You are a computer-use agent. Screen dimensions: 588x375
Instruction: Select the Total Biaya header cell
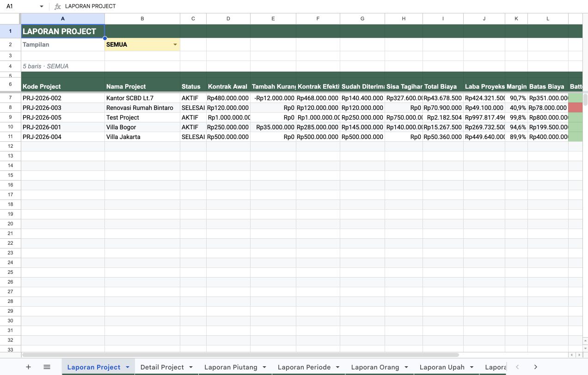tap(443, 85)
